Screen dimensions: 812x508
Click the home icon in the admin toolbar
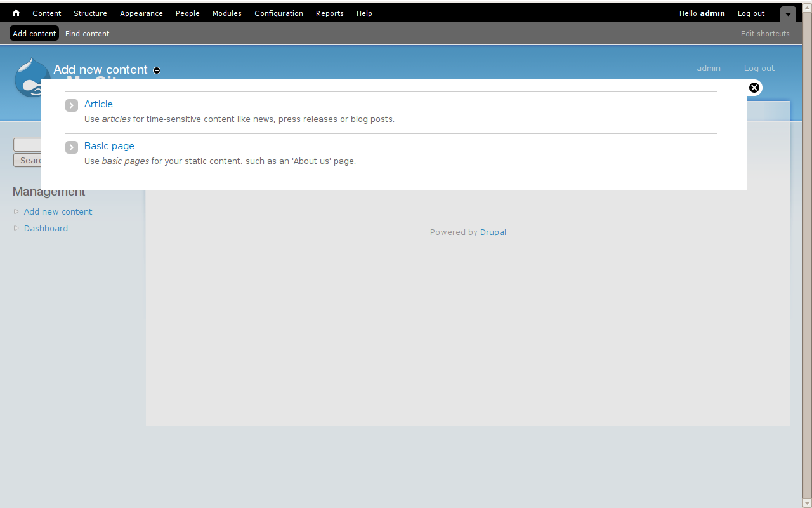point(15,13)
